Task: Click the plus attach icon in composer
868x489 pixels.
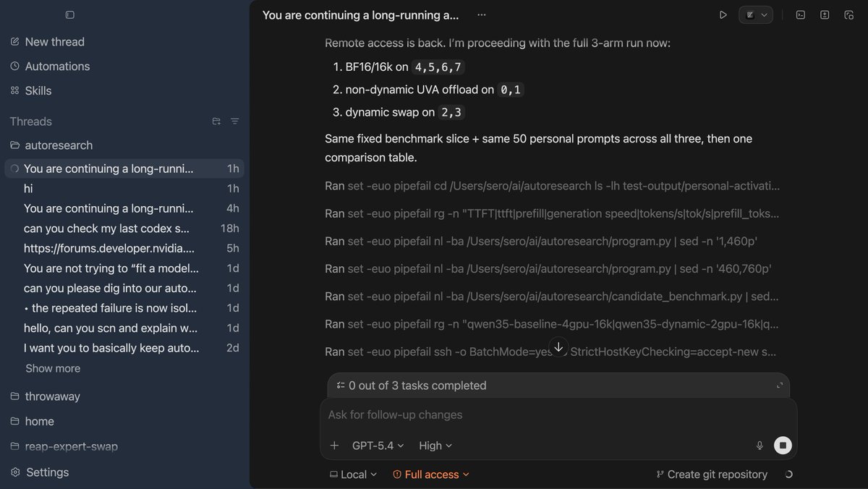Action: click(334, 446)
